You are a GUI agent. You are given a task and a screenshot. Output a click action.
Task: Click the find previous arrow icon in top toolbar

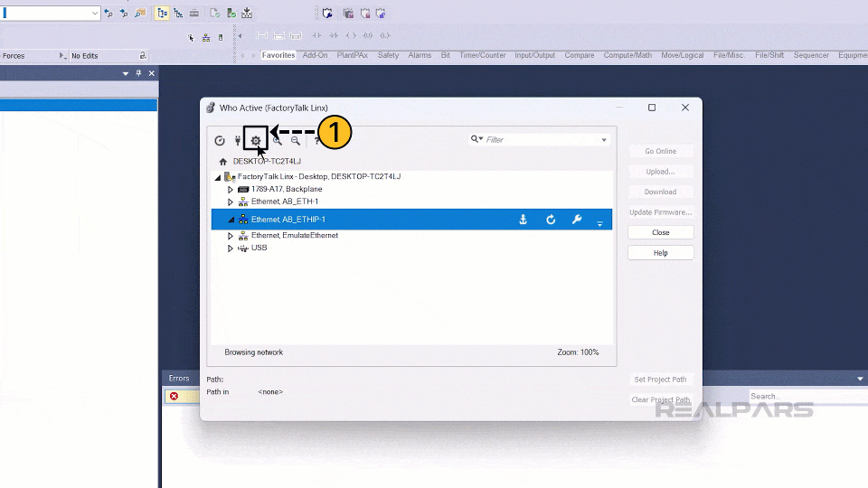[x=108, y=14]
